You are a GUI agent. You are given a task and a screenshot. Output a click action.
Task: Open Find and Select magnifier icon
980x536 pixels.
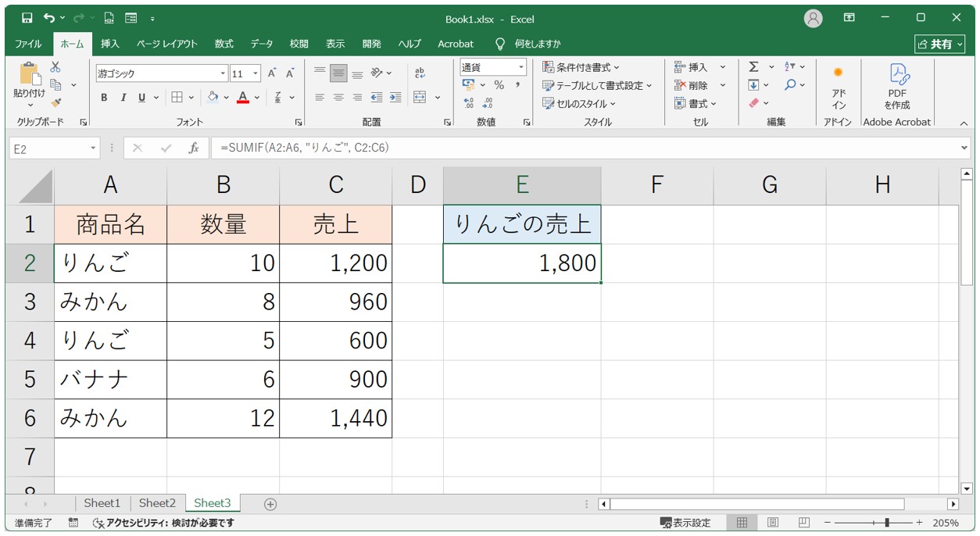click(x=790, y=84)
